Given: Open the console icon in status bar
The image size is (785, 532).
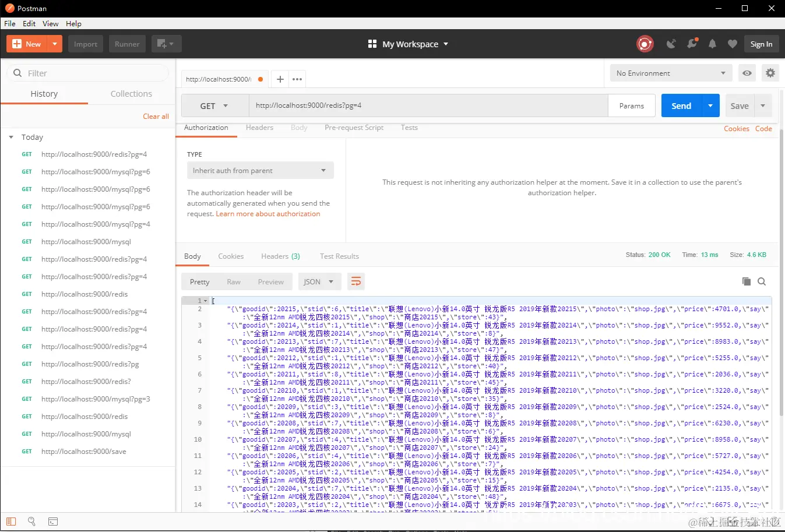Looking at the screenshot, I should point(53,522).
